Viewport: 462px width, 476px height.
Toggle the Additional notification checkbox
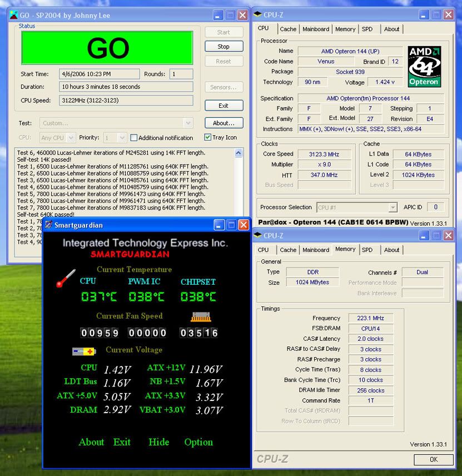tap(134, 138)
